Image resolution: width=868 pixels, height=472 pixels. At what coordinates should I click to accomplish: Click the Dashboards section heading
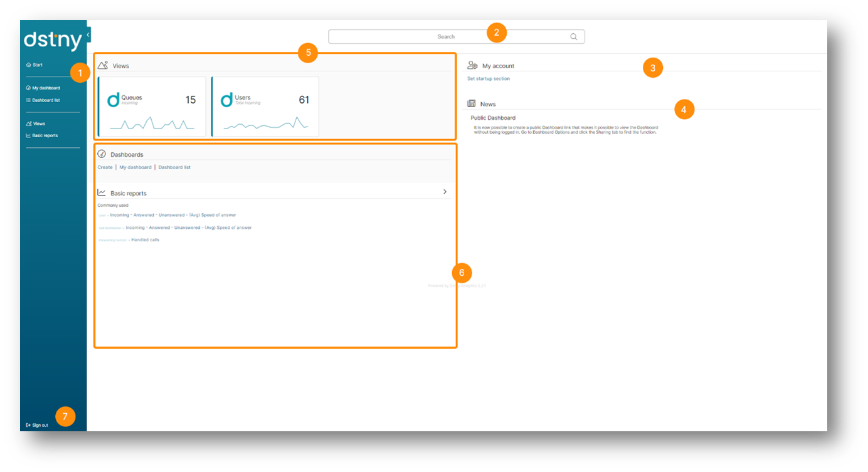127,154
